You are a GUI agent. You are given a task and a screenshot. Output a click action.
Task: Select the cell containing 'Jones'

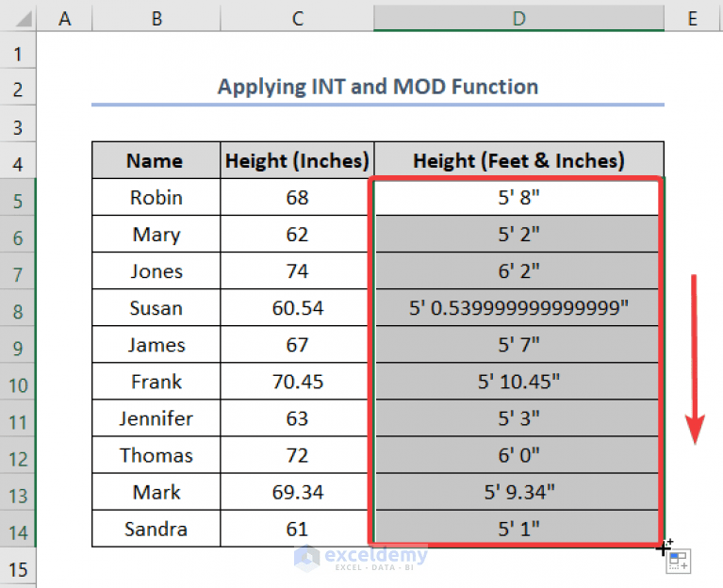[x=156, y=271]
